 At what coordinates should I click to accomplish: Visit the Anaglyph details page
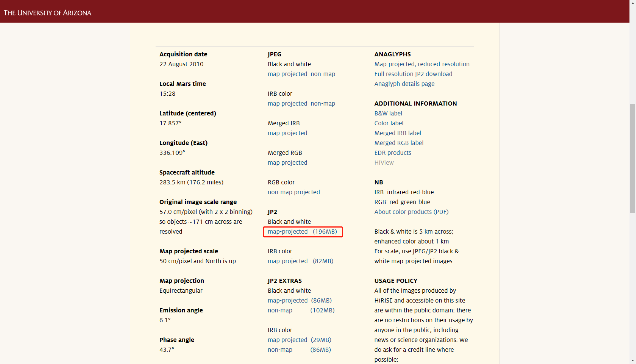(404, 84)
